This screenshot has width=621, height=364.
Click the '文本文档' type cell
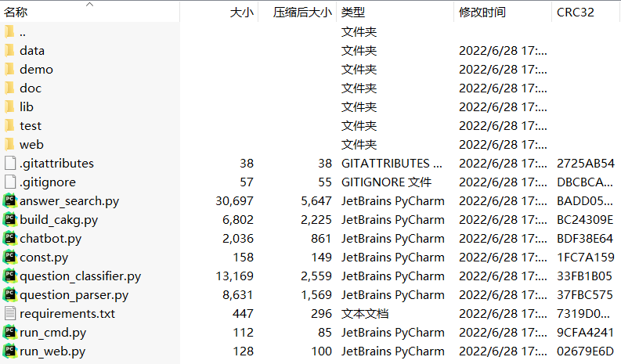[x=365, y=314]
